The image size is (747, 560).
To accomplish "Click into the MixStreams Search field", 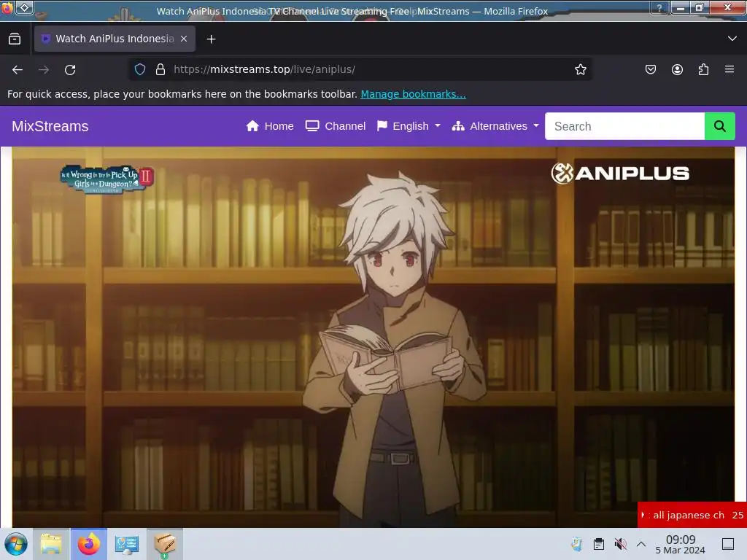I will 624,126.
